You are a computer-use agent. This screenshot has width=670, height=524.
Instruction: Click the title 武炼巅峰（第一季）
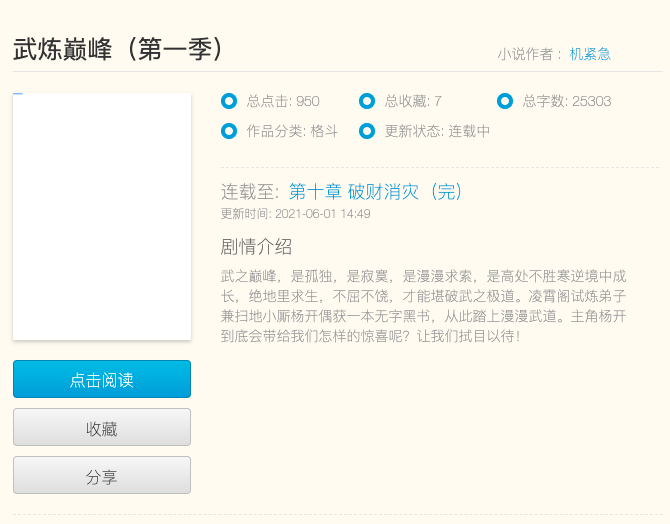tap(118, 49)
